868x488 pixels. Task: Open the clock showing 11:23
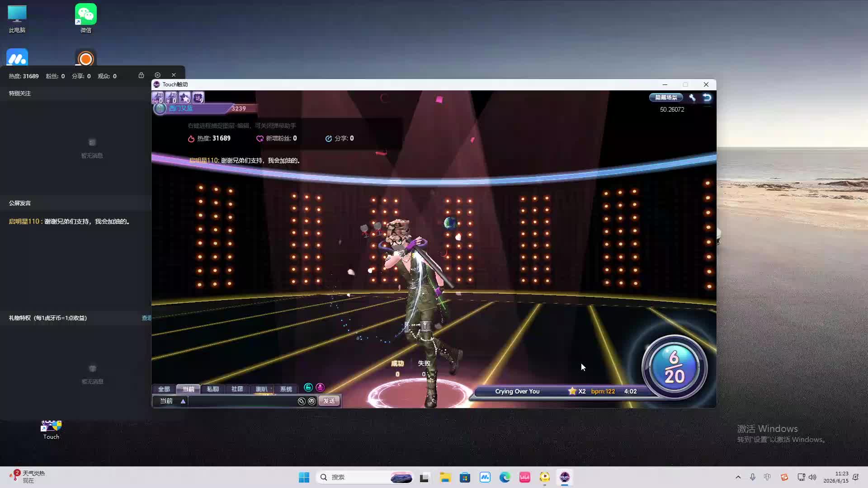[x=836, y=477]
